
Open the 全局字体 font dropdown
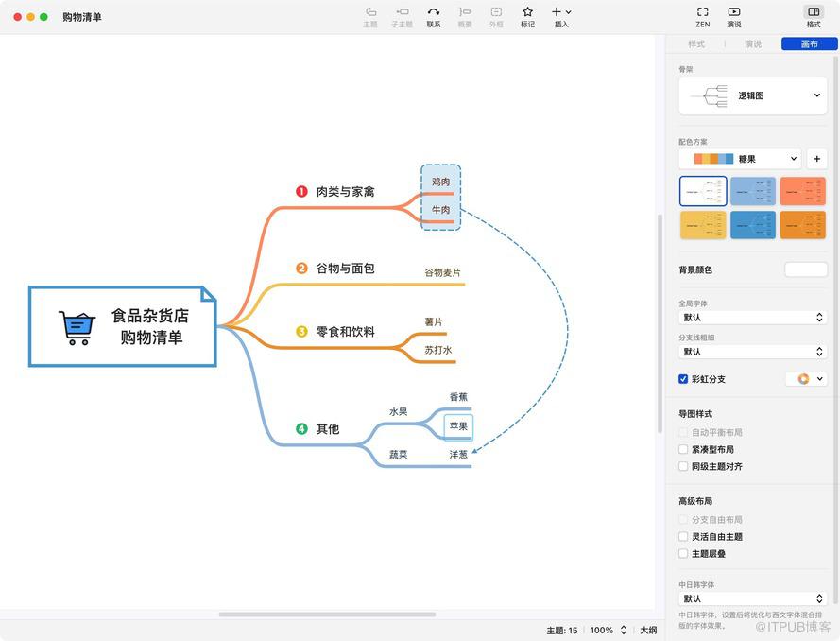pyautogui.click(x=753, y=318)
